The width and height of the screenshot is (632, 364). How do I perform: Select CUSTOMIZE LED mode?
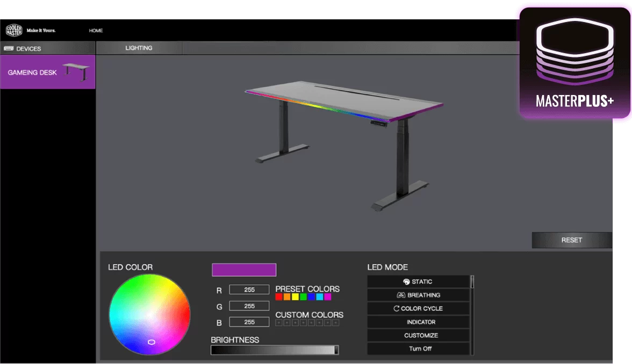point(418,336)
